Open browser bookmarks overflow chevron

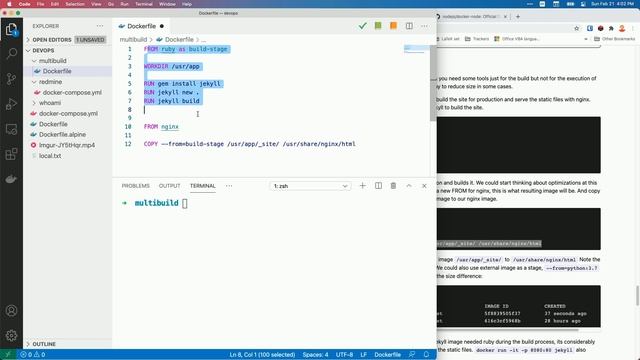586,39
